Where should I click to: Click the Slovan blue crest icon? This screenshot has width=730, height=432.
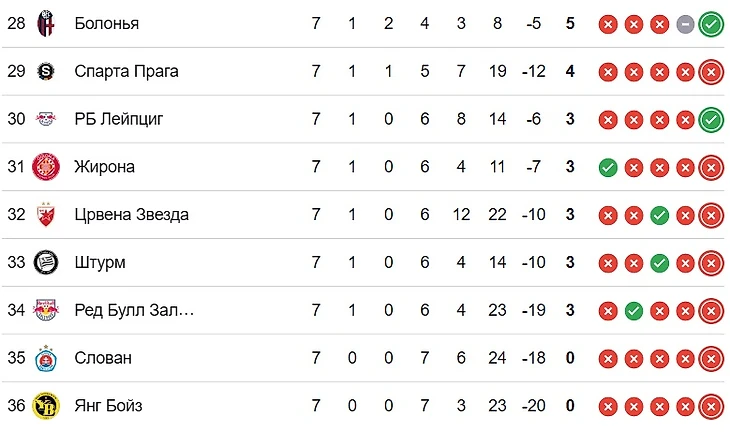[46, 358]
